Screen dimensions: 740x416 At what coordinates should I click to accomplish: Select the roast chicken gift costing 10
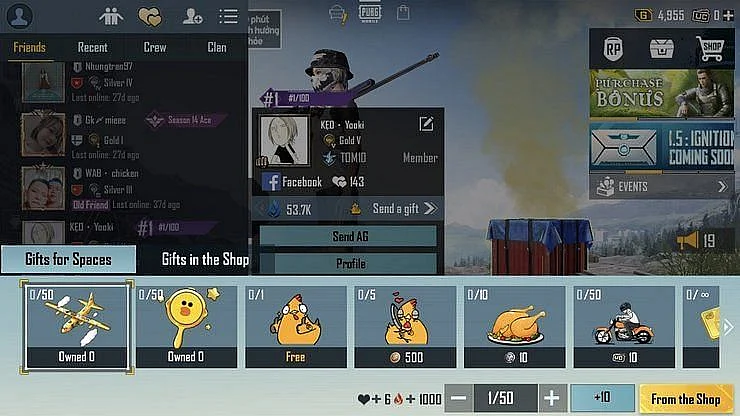[514, 326]
